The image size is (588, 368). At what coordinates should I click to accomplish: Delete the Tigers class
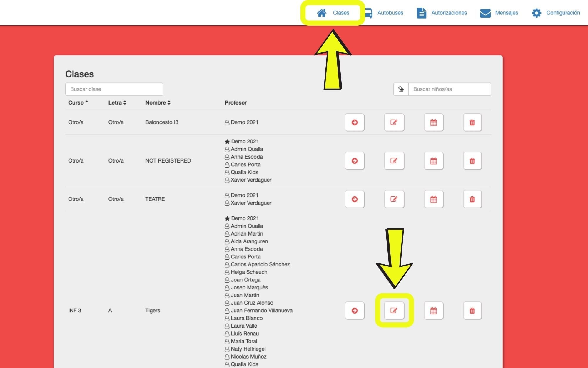(x=472, y=310)
